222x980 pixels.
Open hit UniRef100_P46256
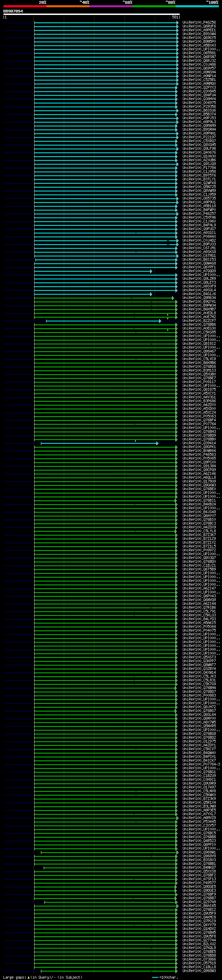tap(199, 23)
